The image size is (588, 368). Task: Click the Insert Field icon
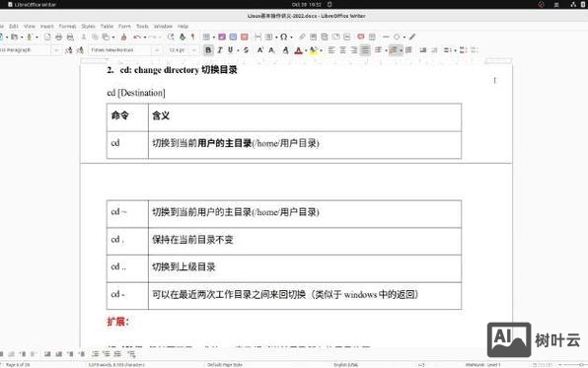pos(269,37)
